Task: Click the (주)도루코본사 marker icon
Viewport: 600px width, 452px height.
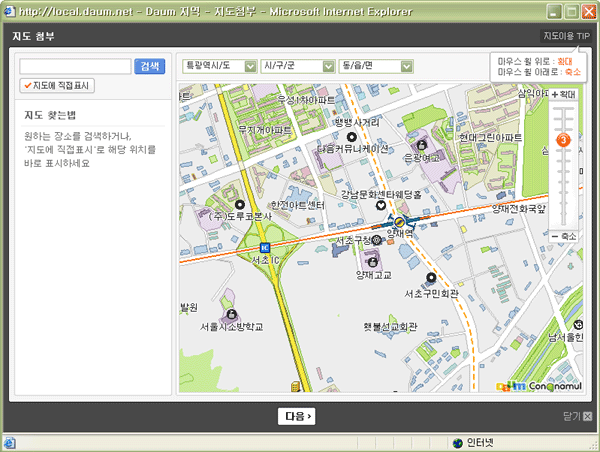Action: (x=240, y=204)
